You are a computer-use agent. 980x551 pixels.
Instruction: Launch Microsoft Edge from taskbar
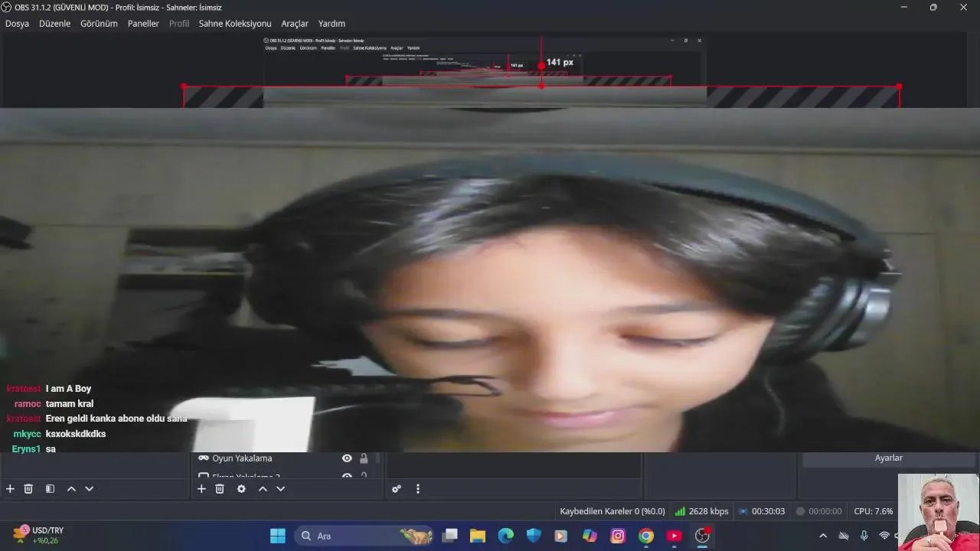click(x=506, y=536)
